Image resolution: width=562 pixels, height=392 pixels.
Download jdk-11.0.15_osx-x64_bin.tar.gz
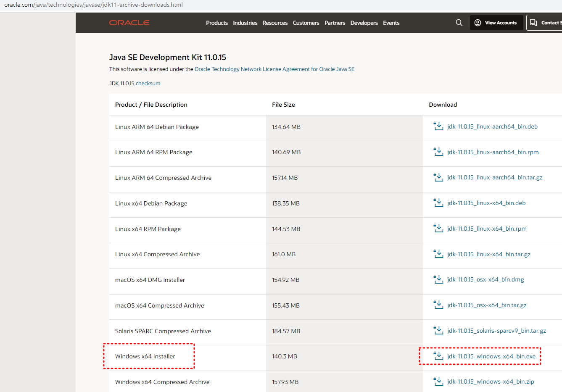tap(487, 305)
